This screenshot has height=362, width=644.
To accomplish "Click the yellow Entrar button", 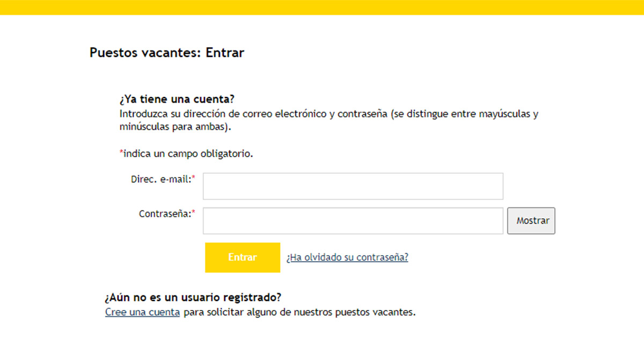I will (x=243, y=257).
